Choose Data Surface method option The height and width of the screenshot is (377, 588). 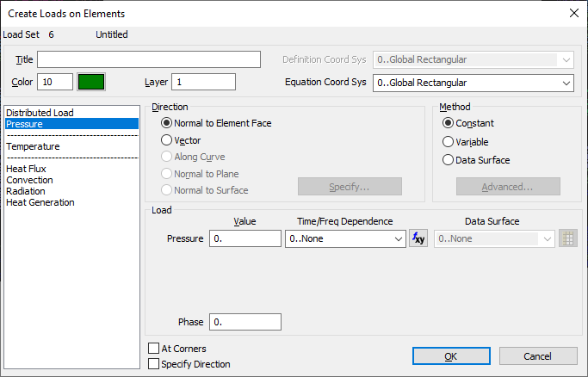[x=448, y=159]
